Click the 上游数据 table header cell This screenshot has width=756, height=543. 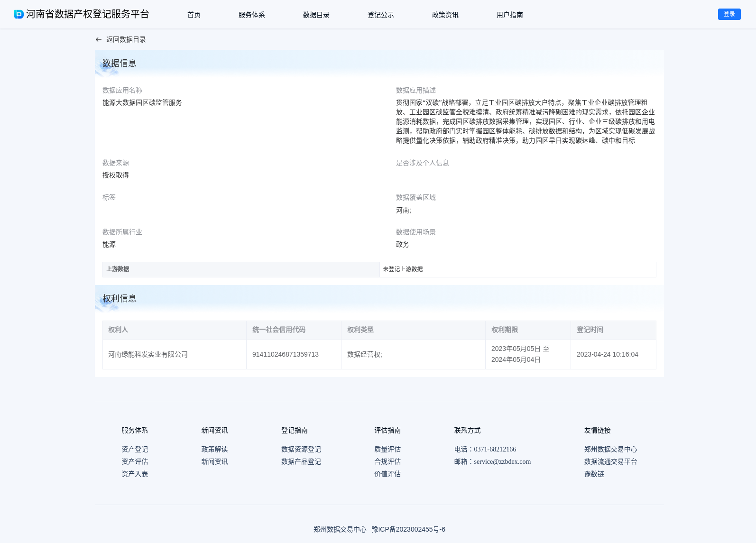(x=241, y=269)
